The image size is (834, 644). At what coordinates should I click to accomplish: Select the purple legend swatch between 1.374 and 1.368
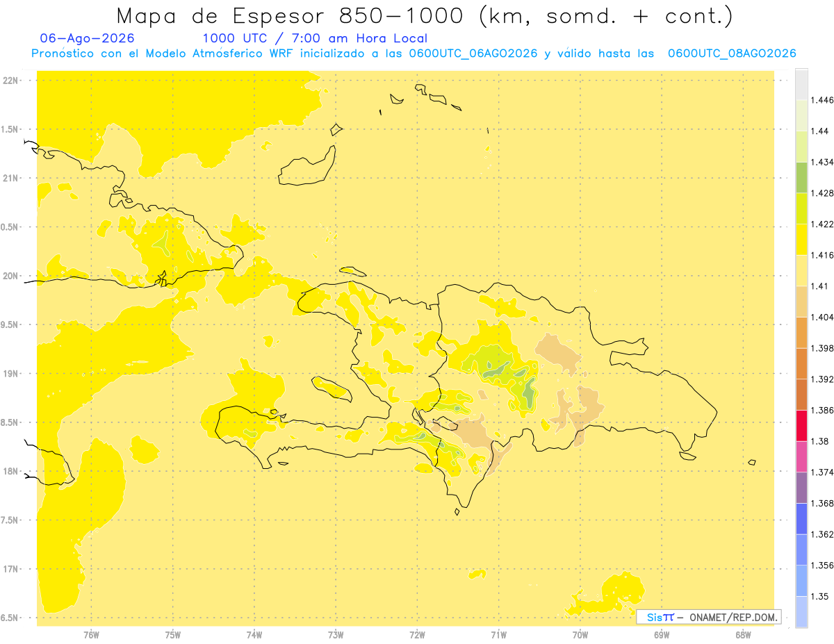801,488
